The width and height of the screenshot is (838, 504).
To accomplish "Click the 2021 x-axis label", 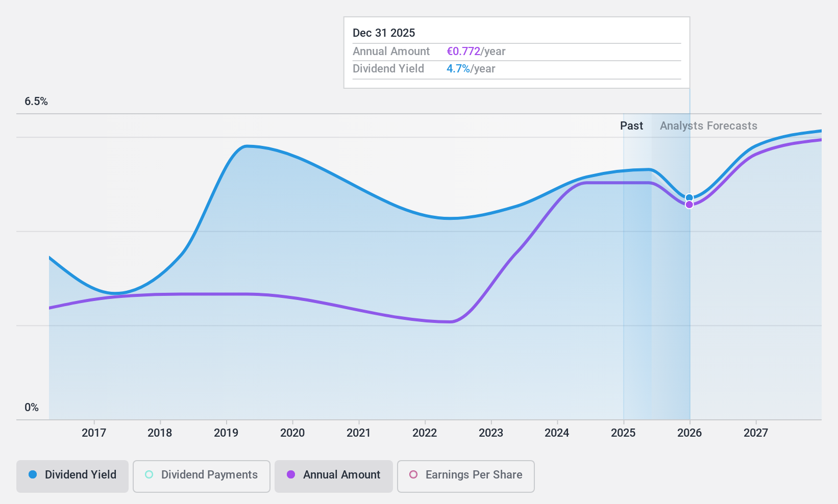I will click(x=359, y=433).
